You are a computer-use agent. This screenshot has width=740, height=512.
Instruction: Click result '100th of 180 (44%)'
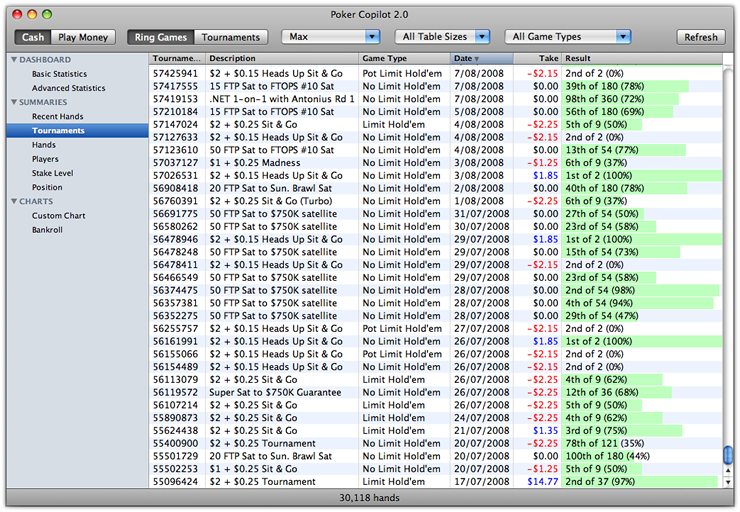(607, 456)
